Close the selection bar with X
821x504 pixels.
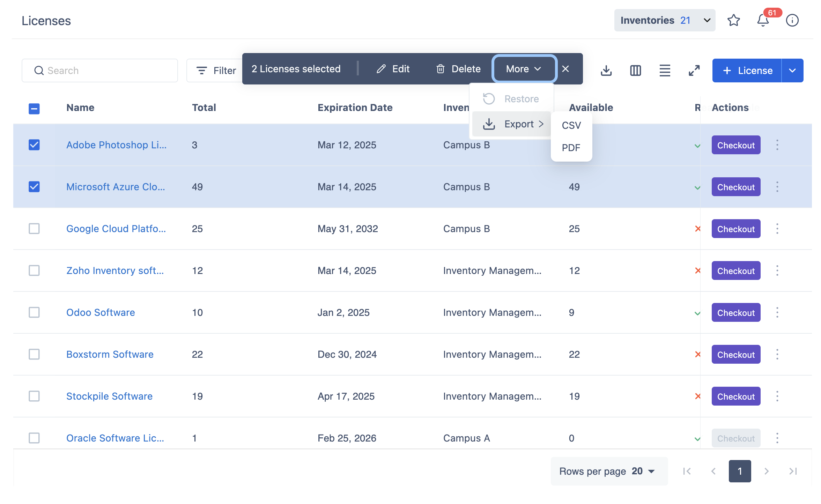565,69
